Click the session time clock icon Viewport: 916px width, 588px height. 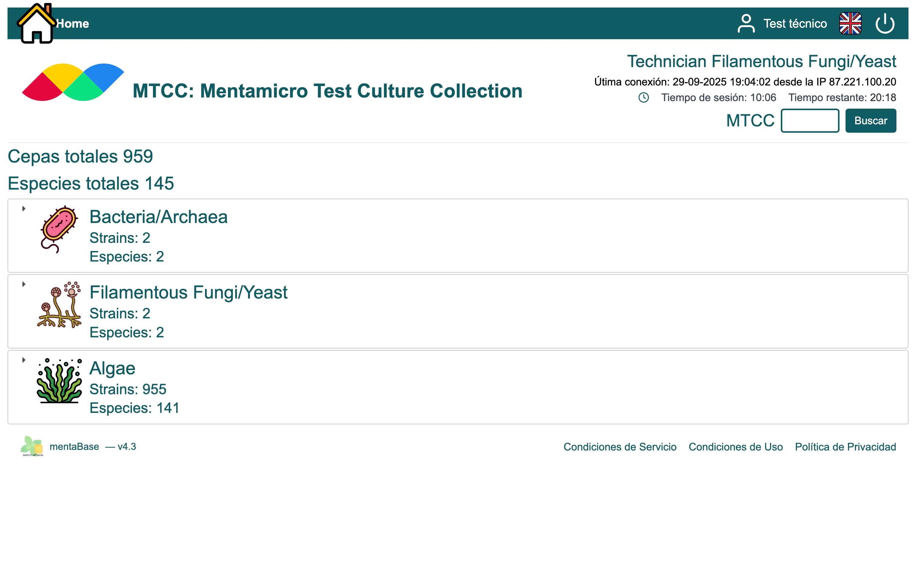click(x=644, y=98)
